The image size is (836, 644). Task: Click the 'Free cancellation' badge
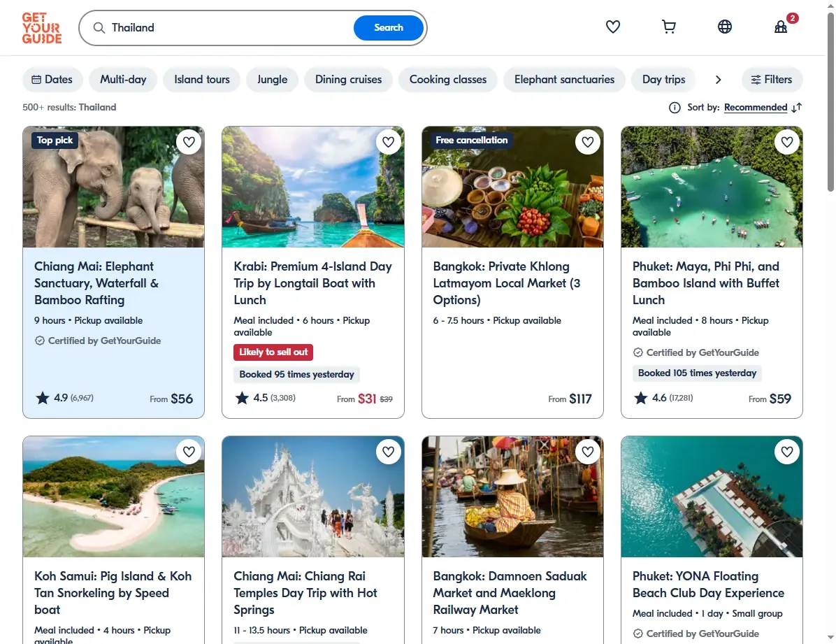point(471,141)
